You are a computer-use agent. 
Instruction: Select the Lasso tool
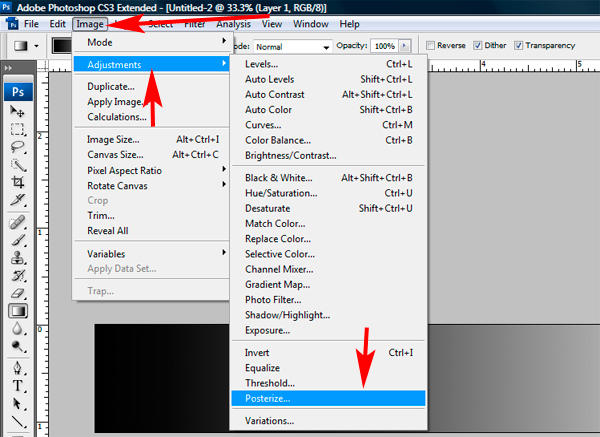pyautogui.click(x=17, y=147)
